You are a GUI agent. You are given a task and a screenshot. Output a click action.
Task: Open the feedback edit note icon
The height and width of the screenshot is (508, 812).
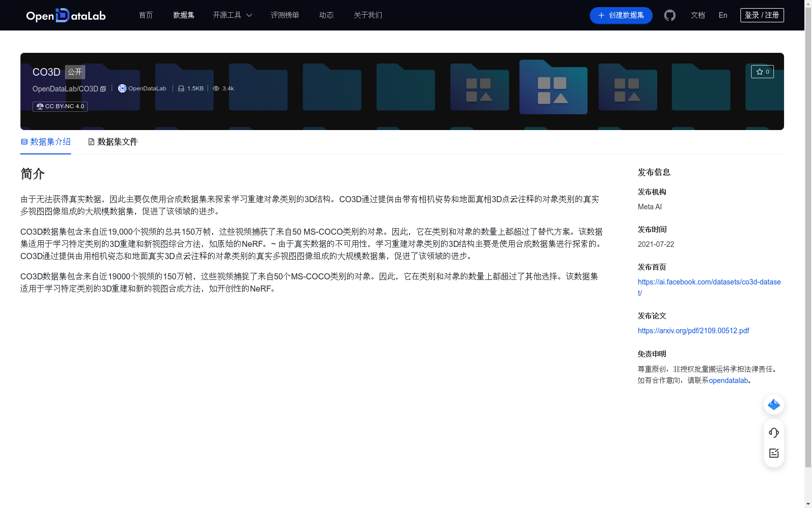tap(774, 453)
